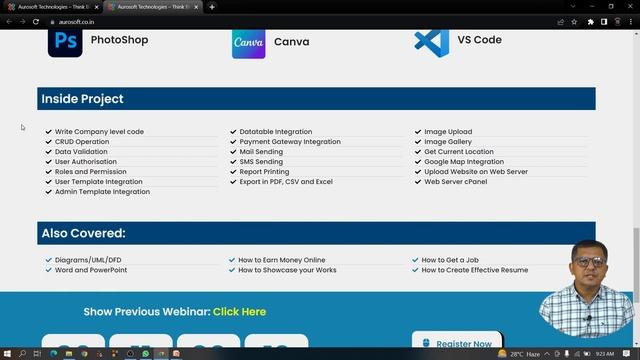
Task: Click 'Diagrams/UML/DFD' list item
Action: [88, 260]
